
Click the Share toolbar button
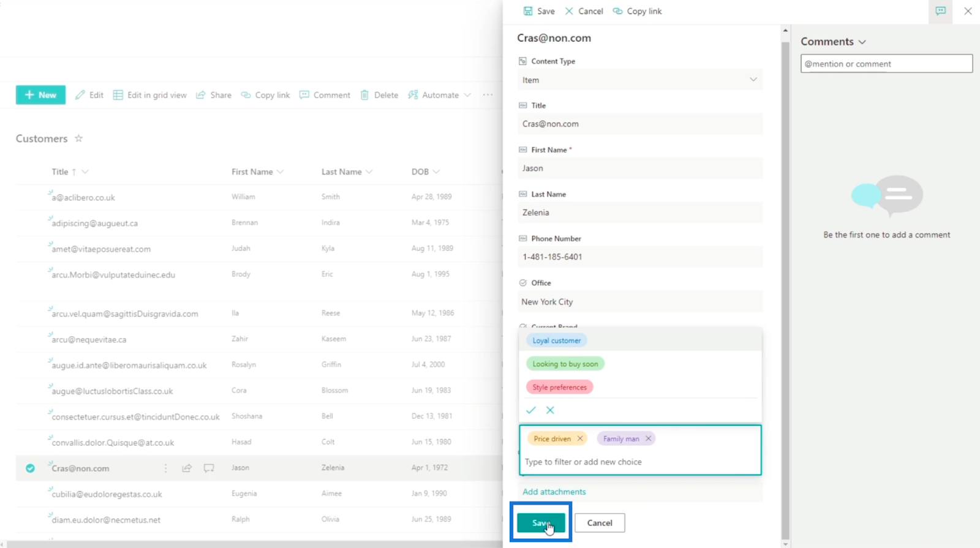click(214, 95)
